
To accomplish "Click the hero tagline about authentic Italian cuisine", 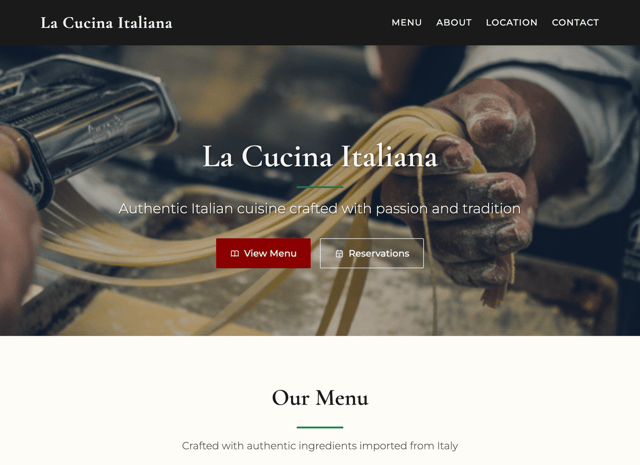I will (x=320, y=209).
